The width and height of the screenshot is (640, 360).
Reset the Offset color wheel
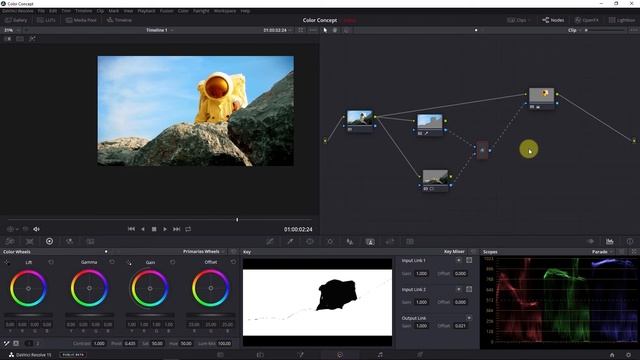(233, 262)
